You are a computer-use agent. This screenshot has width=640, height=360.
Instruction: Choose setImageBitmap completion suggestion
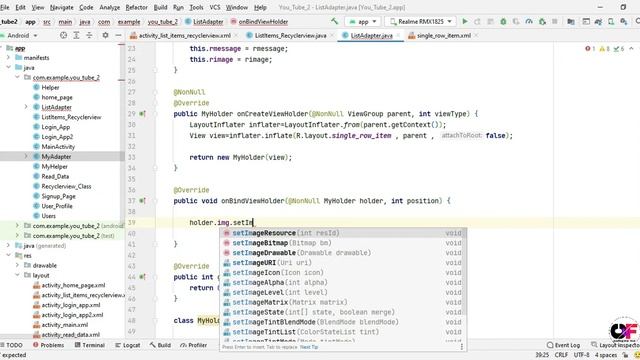tap(343, 243)
